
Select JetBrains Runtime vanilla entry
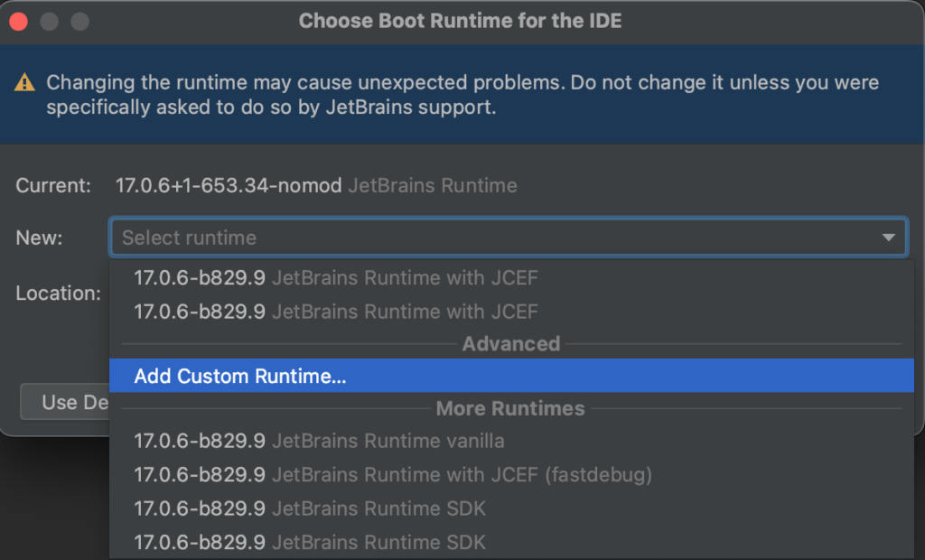point(511,441)
